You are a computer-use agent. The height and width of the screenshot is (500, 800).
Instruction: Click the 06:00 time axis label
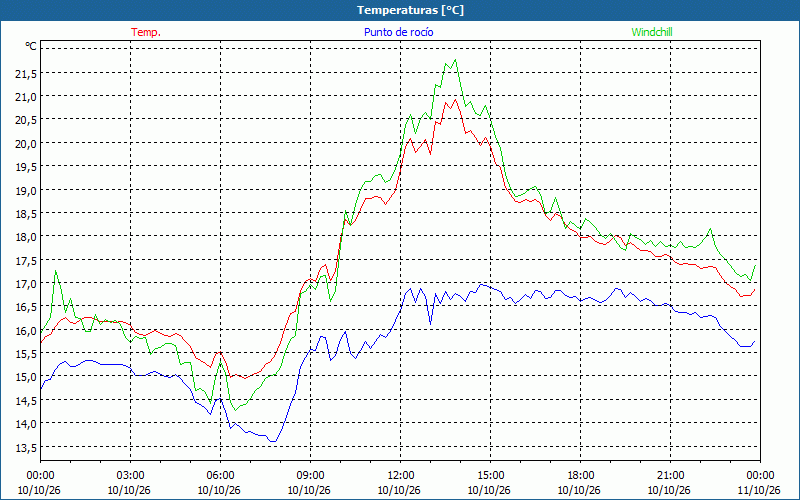[x=220, y=476]
